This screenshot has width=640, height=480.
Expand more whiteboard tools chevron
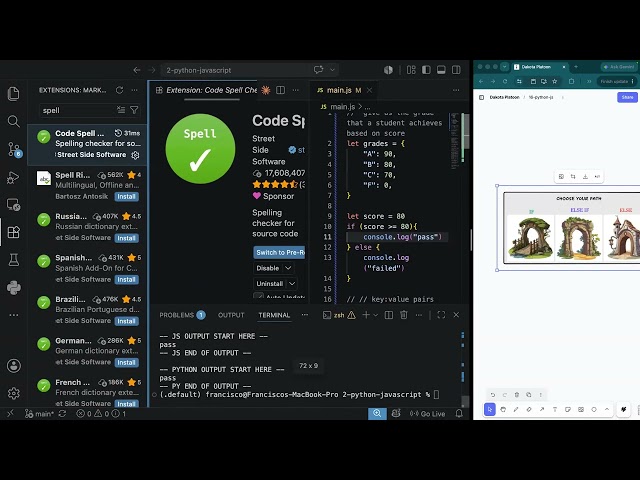[607, 409]
